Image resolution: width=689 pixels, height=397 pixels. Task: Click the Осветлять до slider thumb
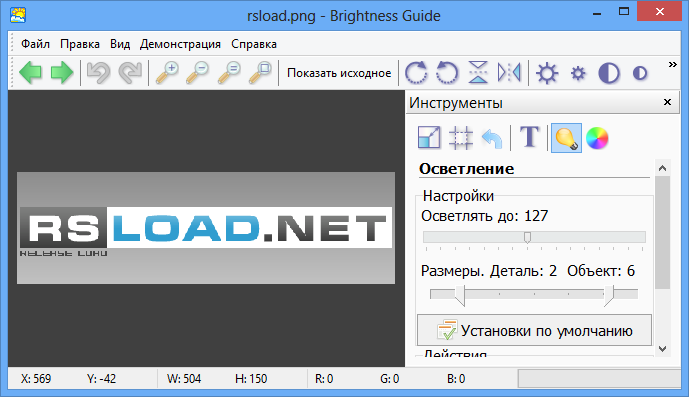[527, 238]
